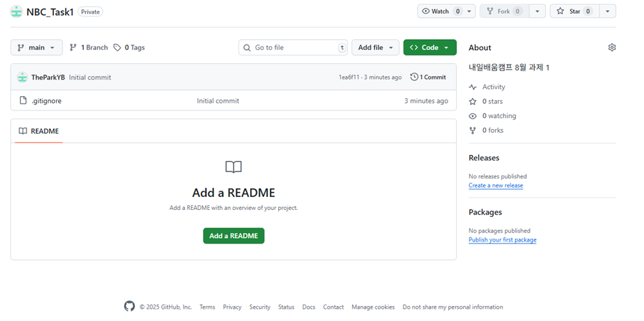Viewport: 644px width, 321px height.
Task: Expand the Watch notifications dropdown arrow
Action: click(x=469, y=11)
